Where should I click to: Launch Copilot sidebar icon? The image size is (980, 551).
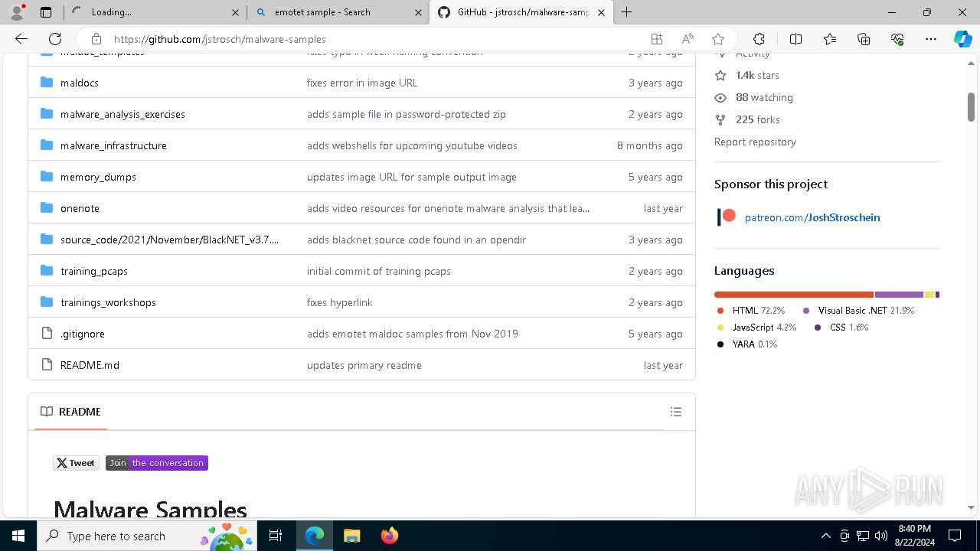pos(962,39)
